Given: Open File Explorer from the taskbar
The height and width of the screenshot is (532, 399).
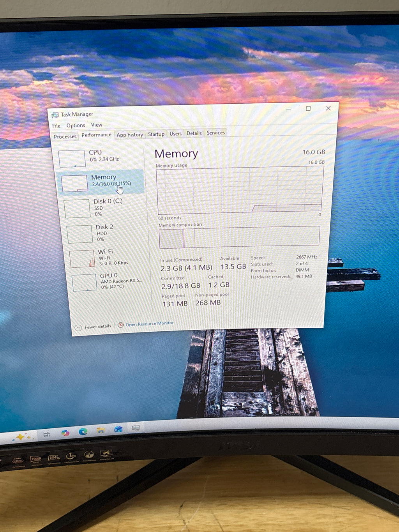Looking at the screenshot, I should 101,430.
